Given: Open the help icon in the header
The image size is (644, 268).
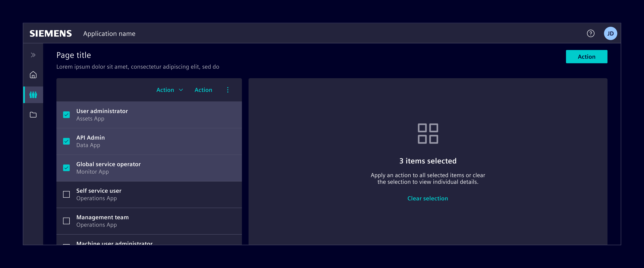Looking at the screenshot, I should pos(590,33).
